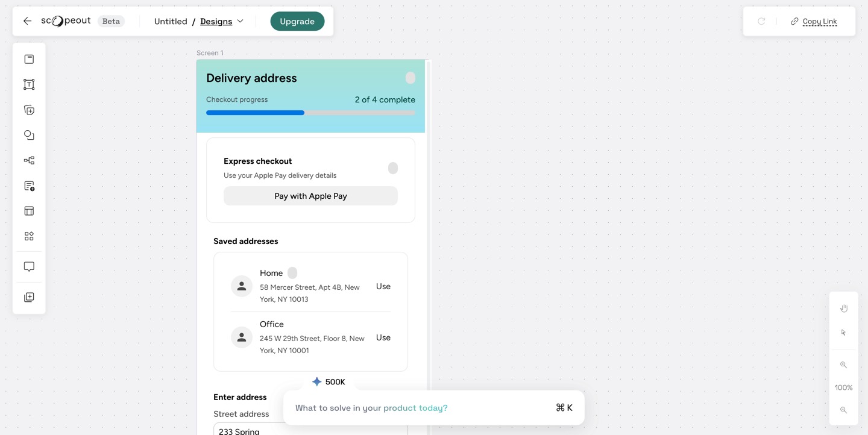Image resolution: width=868 pixels, height=435 pixels.
Task: Click the add new page icon
Action: click(x=29, y=297)
